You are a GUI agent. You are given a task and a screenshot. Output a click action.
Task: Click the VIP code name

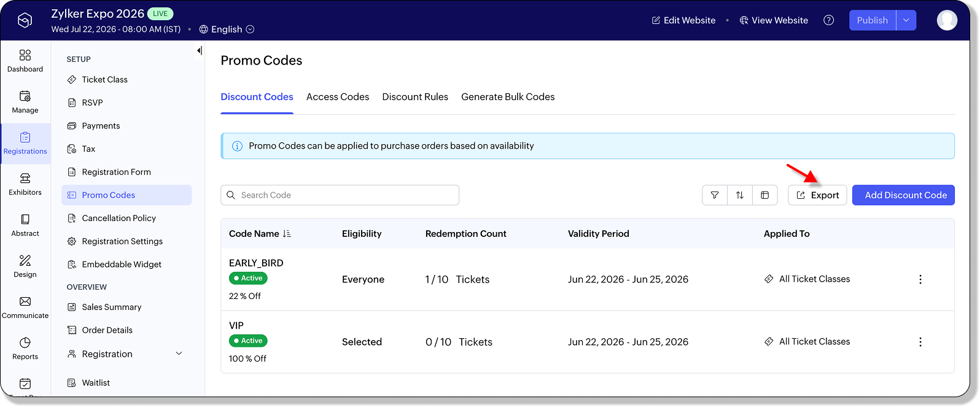tap(236, 326)
